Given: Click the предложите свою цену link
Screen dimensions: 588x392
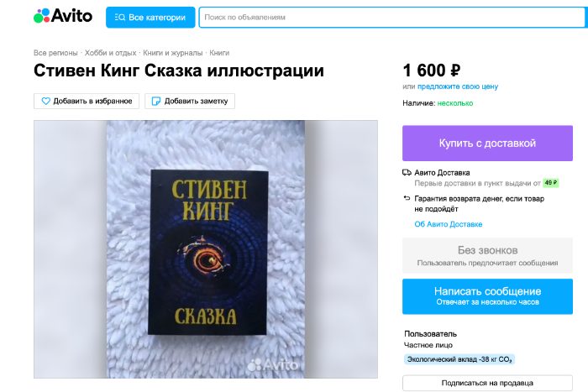Looking at the screenshot, I should [458, 86].
